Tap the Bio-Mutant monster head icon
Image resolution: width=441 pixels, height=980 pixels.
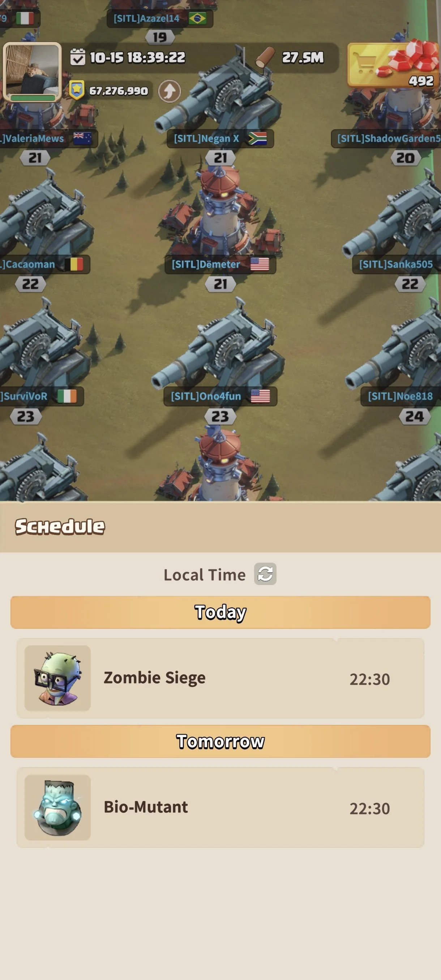(x=57, y=807)
